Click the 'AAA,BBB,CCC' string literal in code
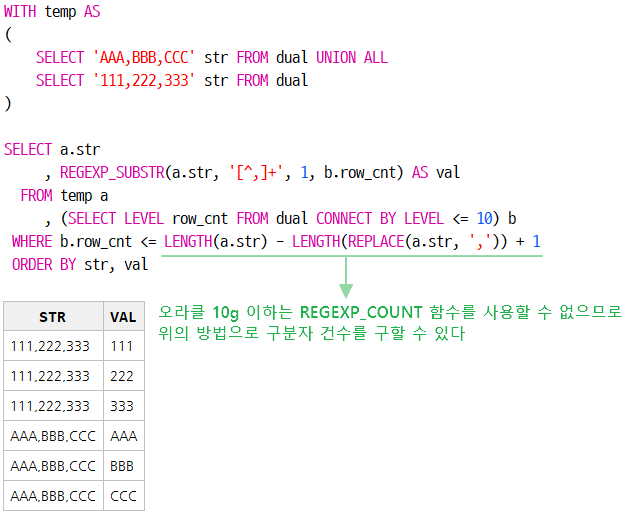630x514 pixels. click(144, 57)
